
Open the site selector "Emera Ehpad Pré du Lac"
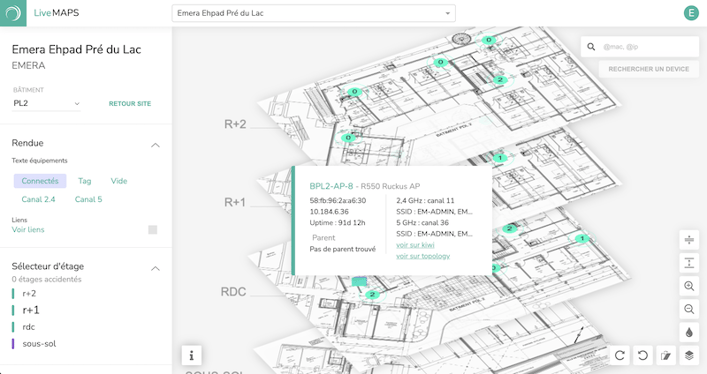coord(313,13)
